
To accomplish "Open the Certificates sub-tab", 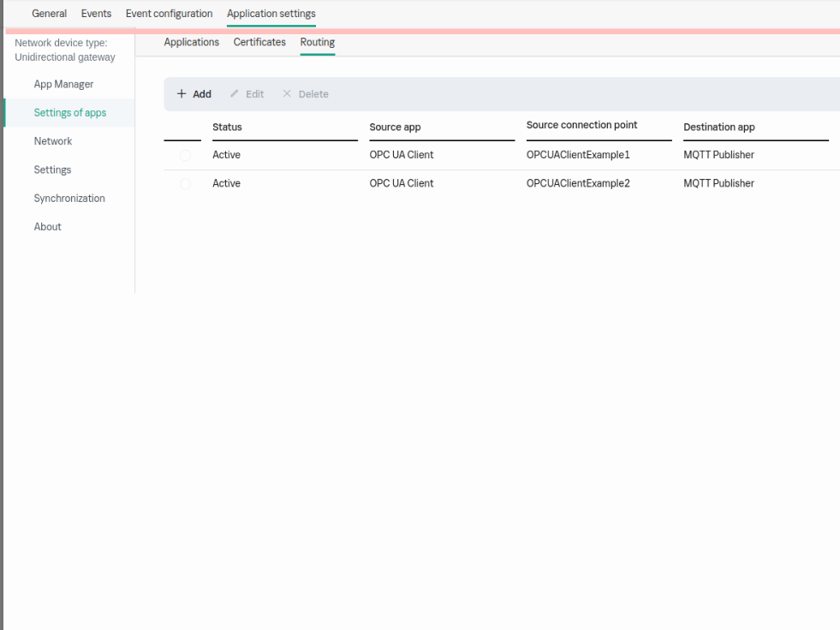I will click(259, 42).
